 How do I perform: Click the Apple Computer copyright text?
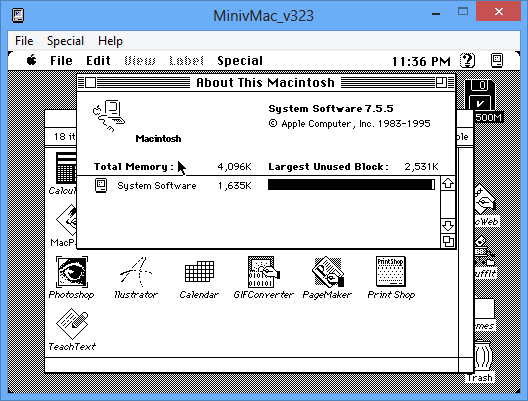[x=349, y=124]
